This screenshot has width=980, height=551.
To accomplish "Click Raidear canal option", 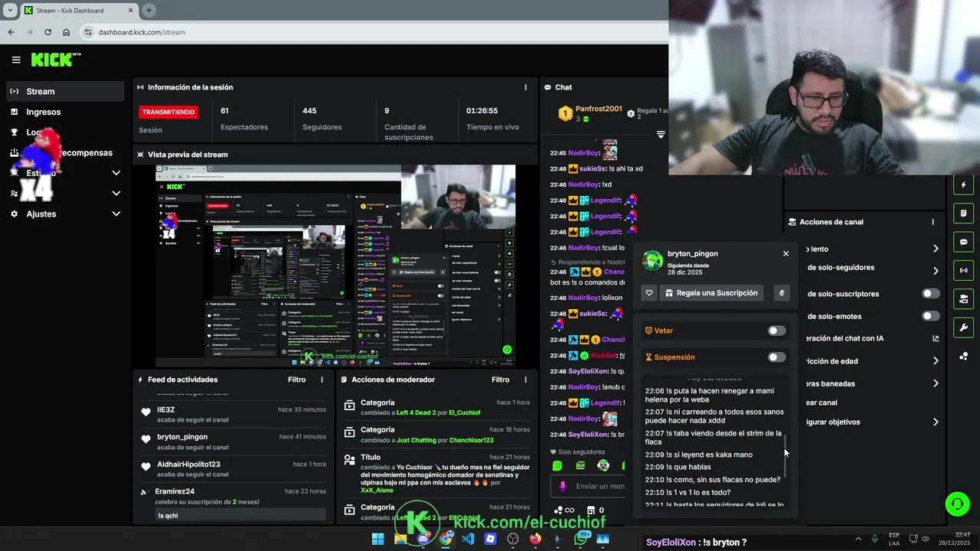I will click(822, 403).
